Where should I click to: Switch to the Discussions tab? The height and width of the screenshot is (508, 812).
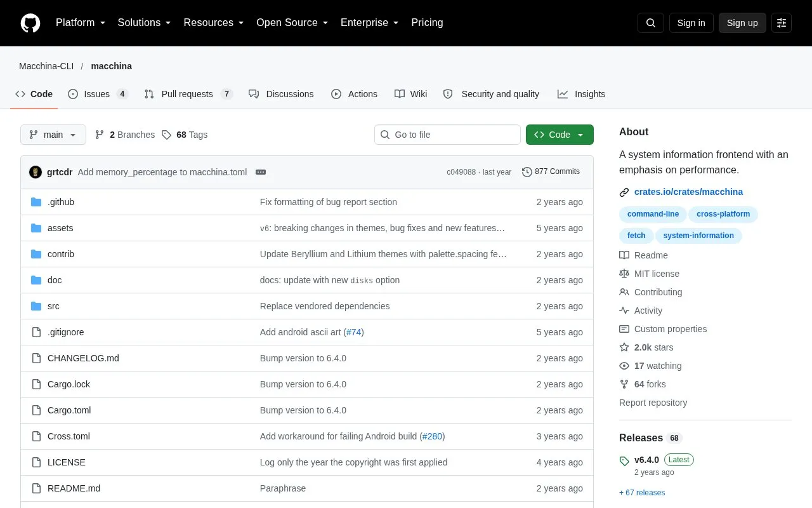[281, 94]
